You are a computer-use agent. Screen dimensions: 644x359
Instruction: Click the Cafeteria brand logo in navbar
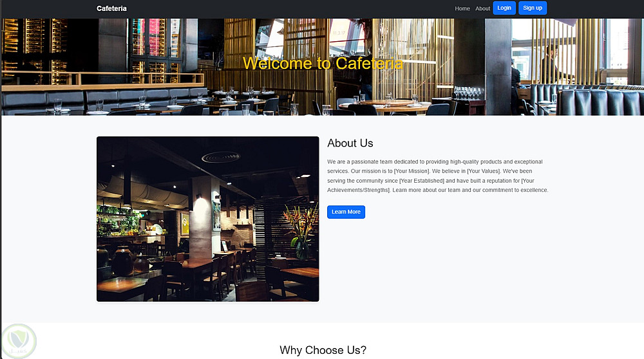111,8
